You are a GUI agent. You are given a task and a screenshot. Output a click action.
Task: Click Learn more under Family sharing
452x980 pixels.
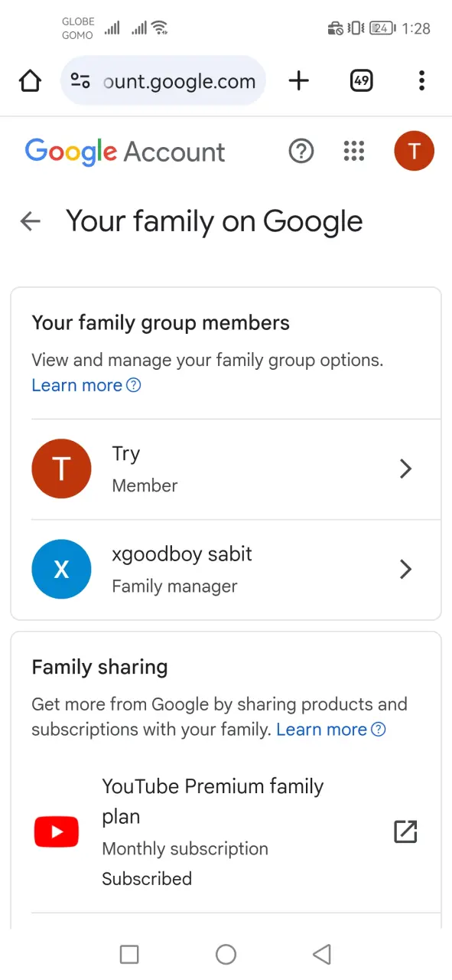point(331,730)
